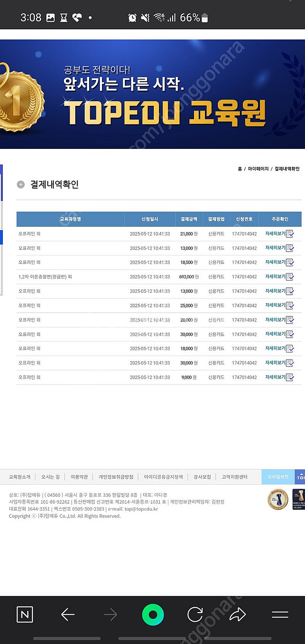Viewport: 305px width, 644px height.
Task: Click the 주문확인 column header
Action: pos(280,219)
